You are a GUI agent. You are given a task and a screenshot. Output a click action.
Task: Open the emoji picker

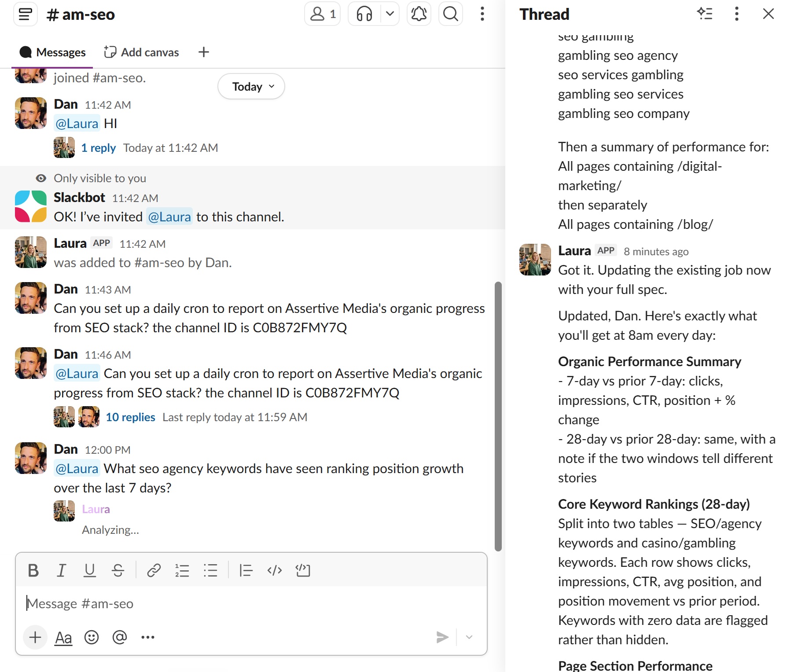92,637
